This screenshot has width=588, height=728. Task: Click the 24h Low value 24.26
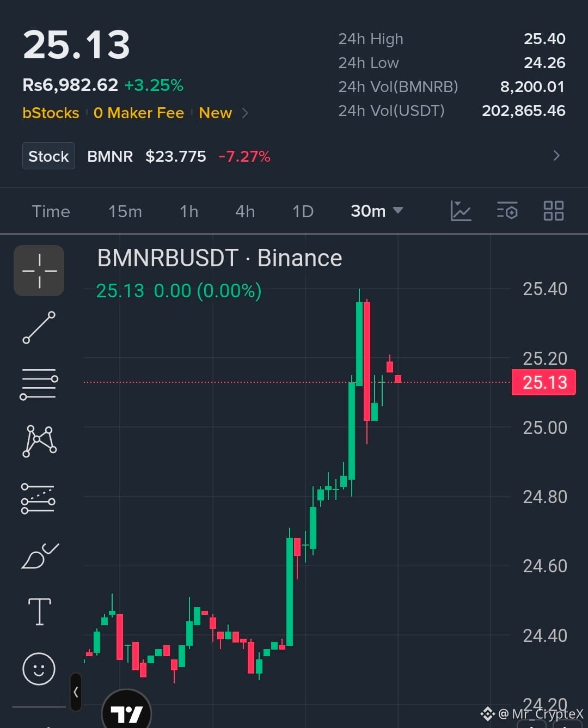pyautogui.click(x=544, y=63)
